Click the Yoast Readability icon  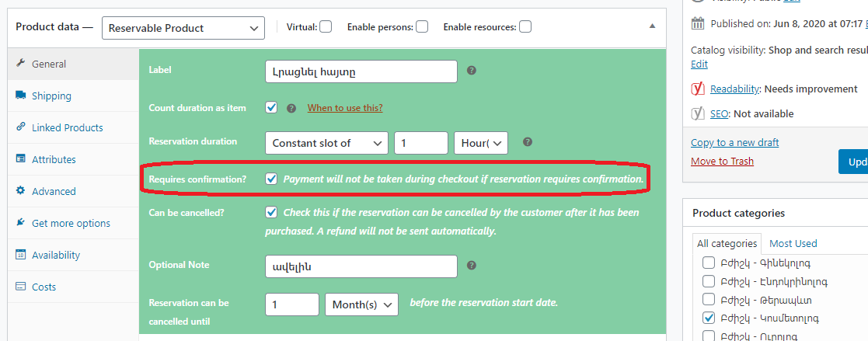[698, 89]
